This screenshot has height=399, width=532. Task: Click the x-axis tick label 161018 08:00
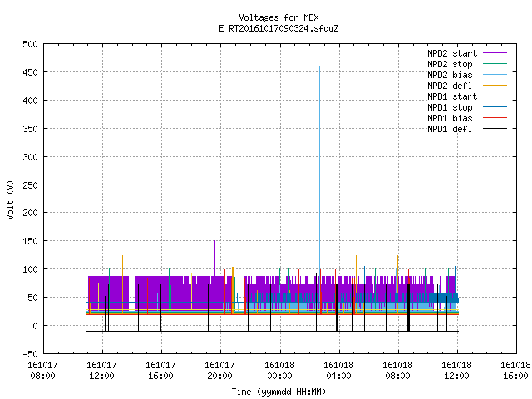tap(397, 371)
